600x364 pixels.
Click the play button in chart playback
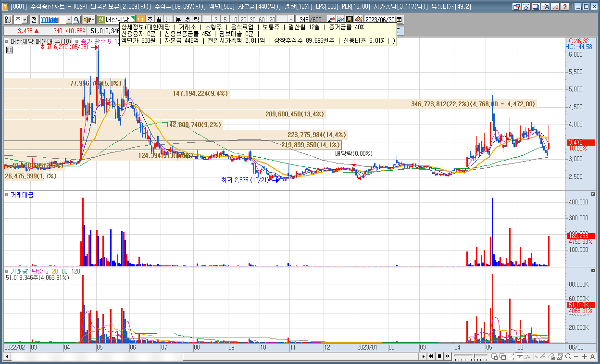[424, 356]
